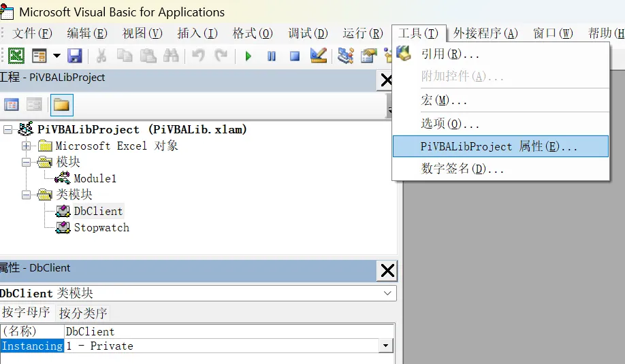Viewport: 625px width, 364px height.
Task: Click the Paste clipboard icon
Action: 148,56
